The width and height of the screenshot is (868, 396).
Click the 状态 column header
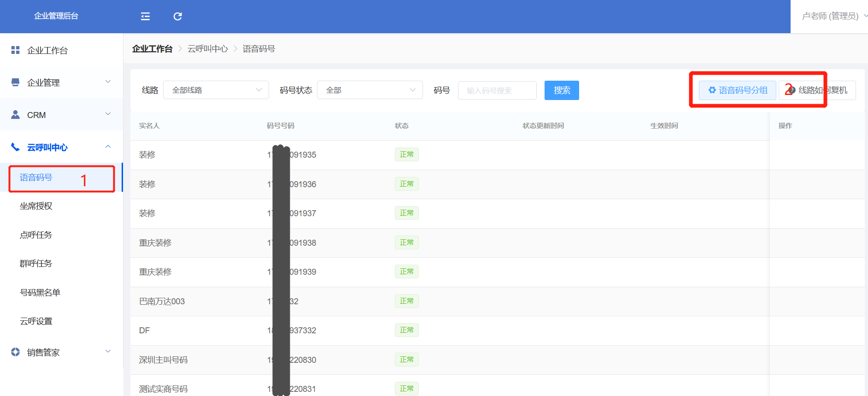point(402,126)
